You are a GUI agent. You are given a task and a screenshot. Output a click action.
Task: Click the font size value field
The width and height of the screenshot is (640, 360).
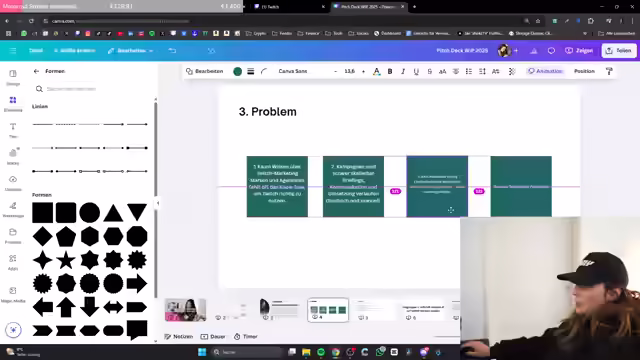click(x=349, y=71)
